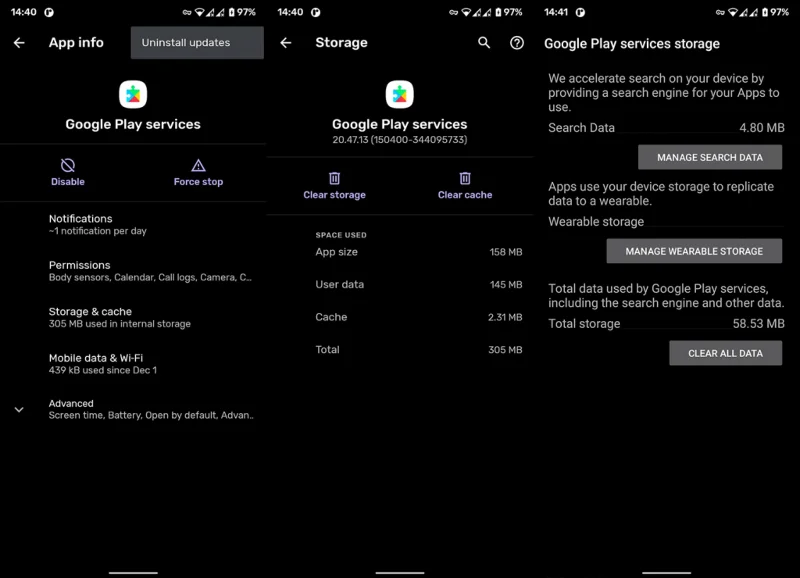800x578 pixels.
Task: Tap Google Play services icon in App info
Action: tap(133, 94)
